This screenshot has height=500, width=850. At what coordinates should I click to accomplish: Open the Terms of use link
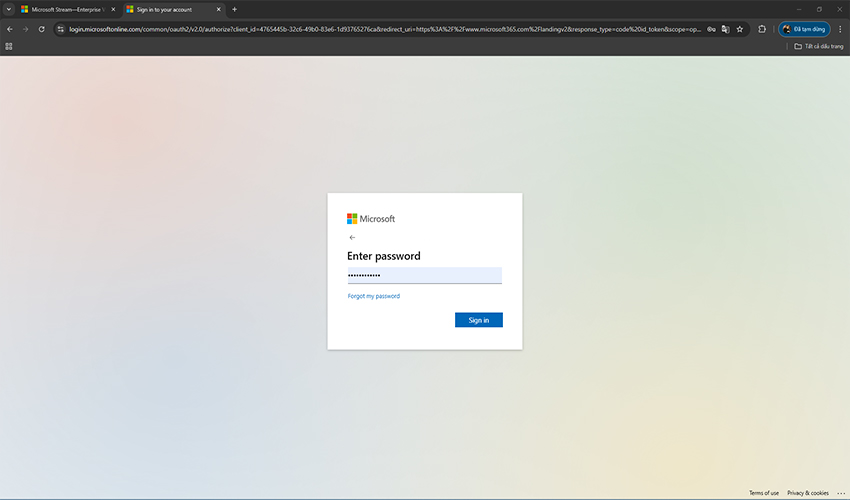click(764, 493)
